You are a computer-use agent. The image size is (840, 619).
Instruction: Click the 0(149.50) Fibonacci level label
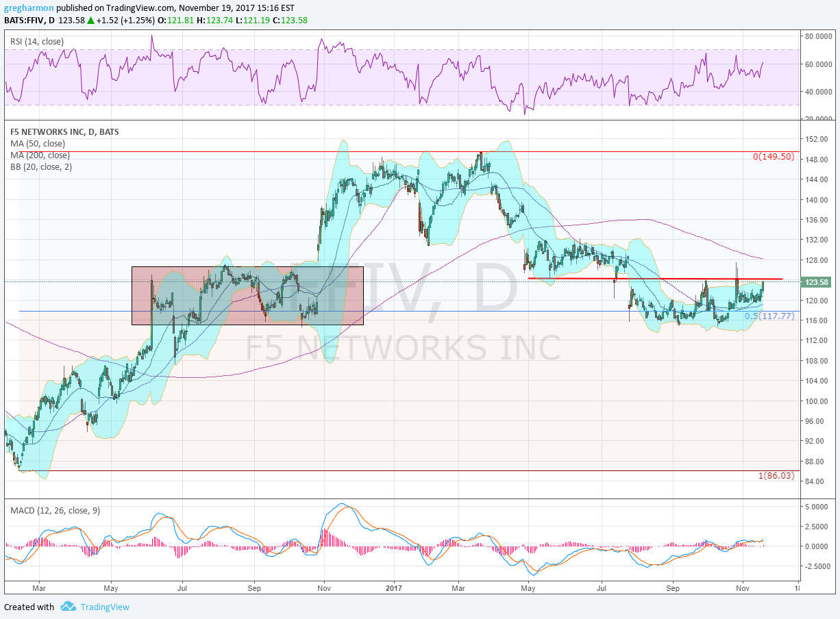(773, 157)
